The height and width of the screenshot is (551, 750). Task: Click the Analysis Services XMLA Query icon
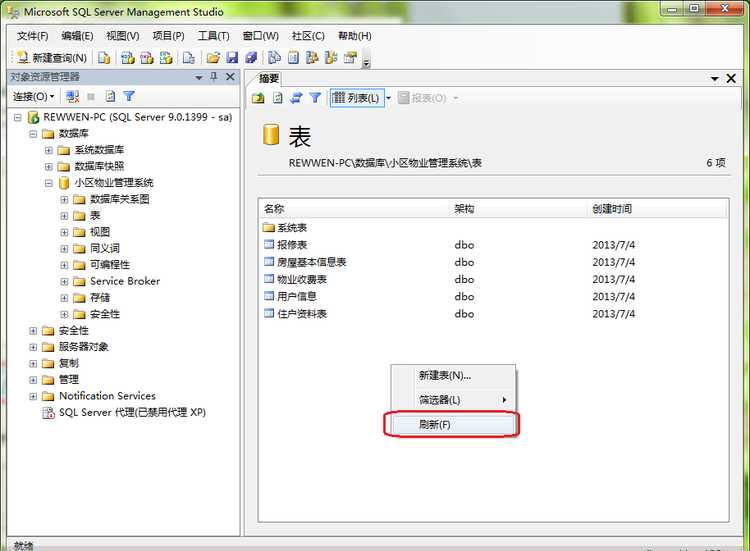165,58
